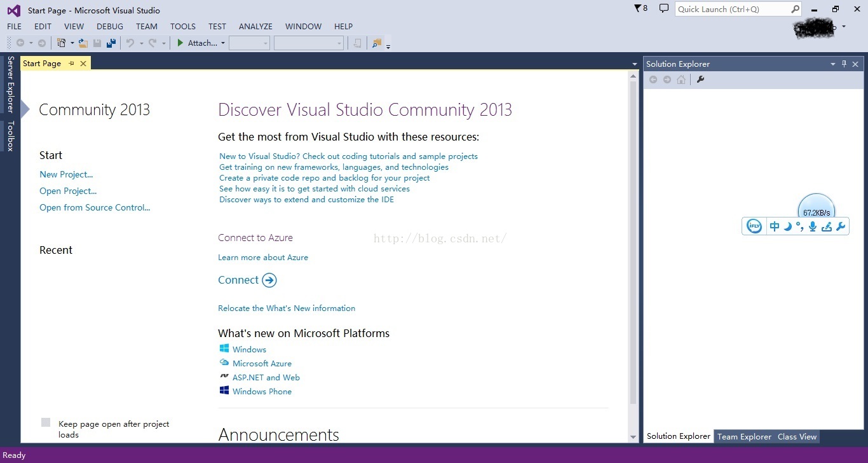Click the Save All toolbar icon
Image resolution: width=868 pixels, height=463 pixels.
click(x=111, y=43)
